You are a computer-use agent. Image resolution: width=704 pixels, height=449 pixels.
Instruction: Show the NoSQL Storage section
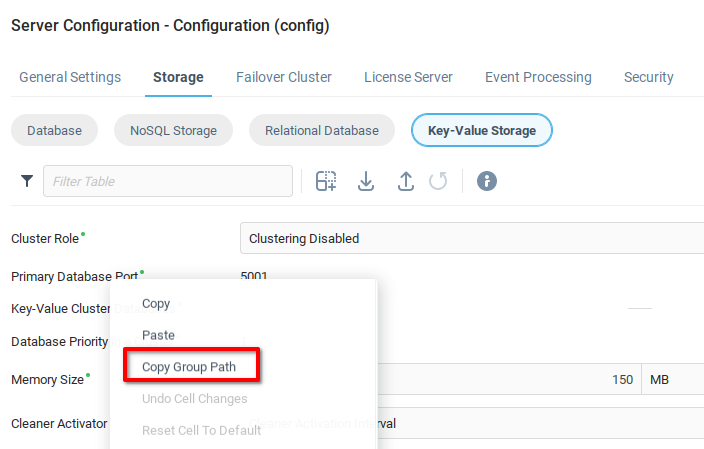(174, 130)
